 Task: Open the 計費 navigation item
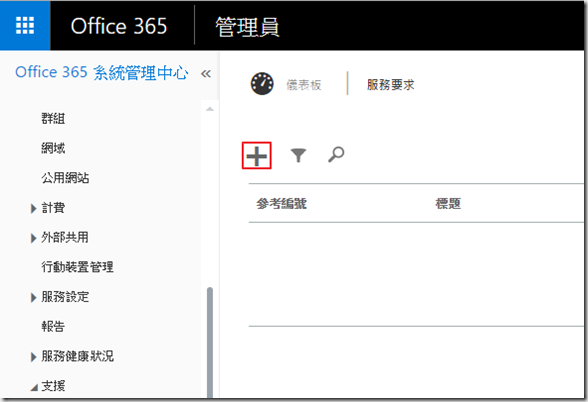pyautogui.click(x=53, y=207)
